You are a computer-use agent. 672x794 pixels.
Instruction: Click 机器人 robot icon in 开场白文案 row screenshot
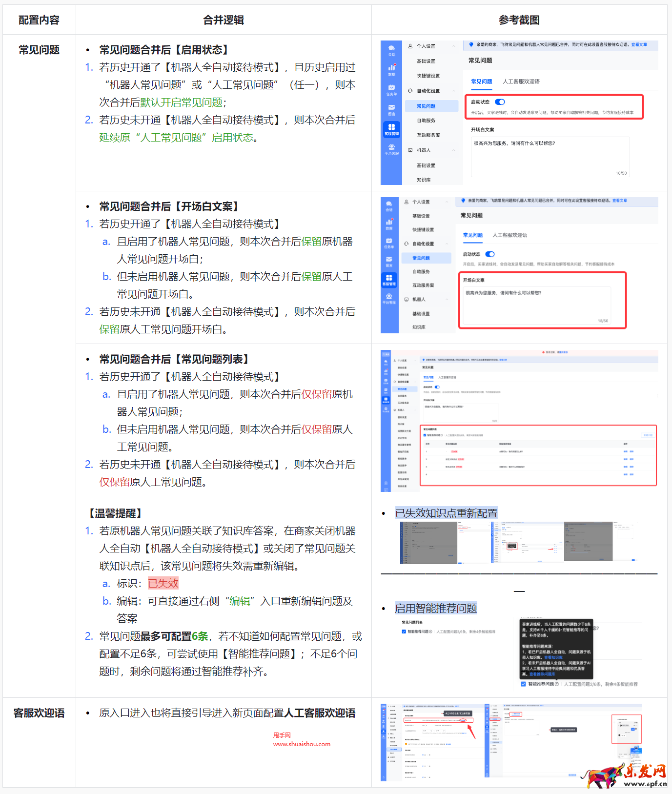(407, 299)
